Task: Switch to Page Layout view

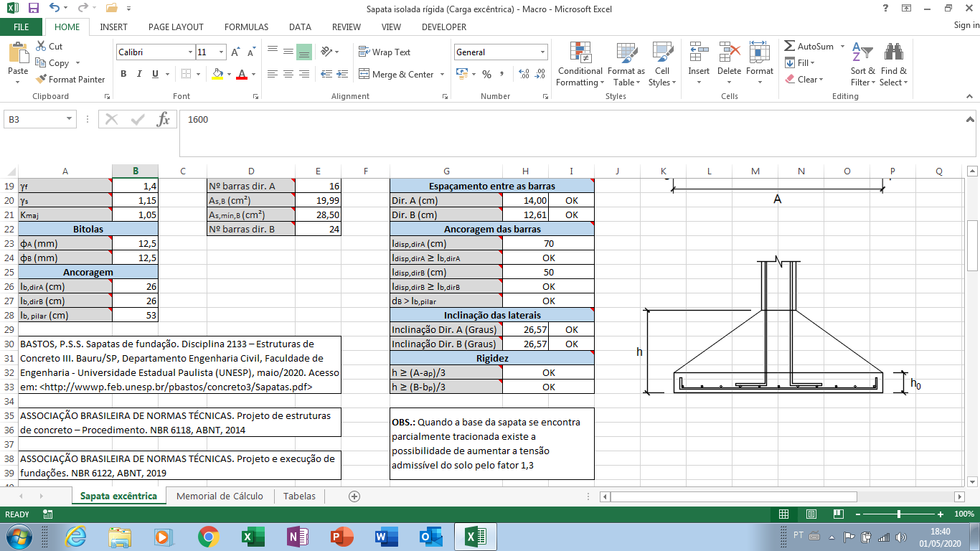Action: [811, 514]
